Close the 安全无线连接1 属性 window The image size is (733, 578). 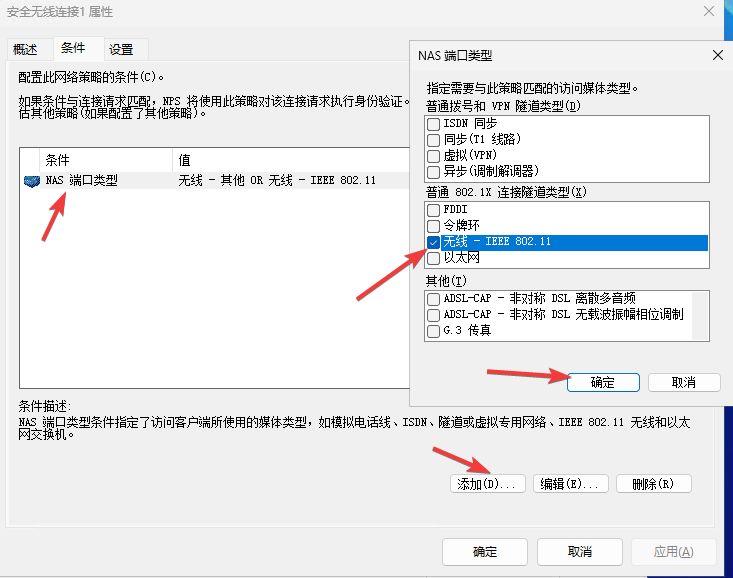(709, 12)
